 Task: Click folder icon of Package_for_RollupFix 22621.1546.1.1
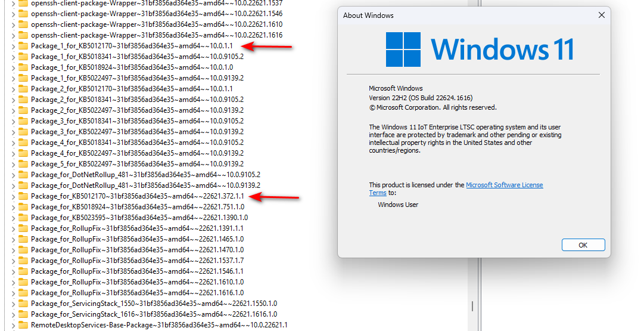(23, 271)
